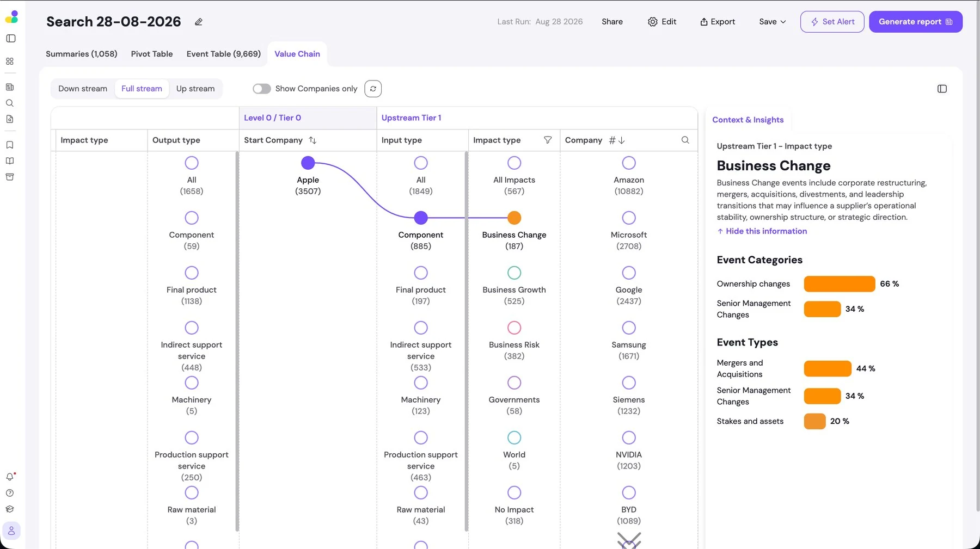This screenshot has height=549, width=980.
Task: Click the refresh icon next to Show Companies only
Action: pyautogui.click(x=373, y=89)
